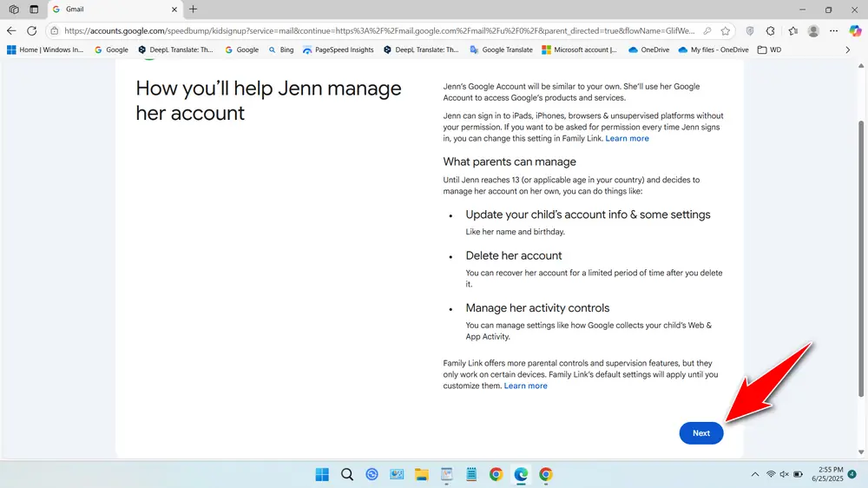The height and width of the screenshot is (488, 868).
Task: Open the Notepad taskbar icon
Action: click(x=471, y=475)
